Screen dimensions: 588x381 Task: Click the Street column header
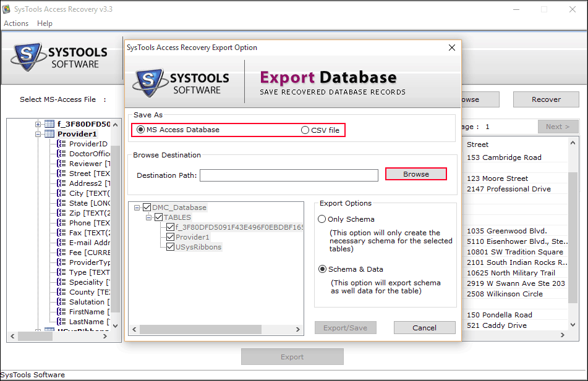click(x=478, y=144)
